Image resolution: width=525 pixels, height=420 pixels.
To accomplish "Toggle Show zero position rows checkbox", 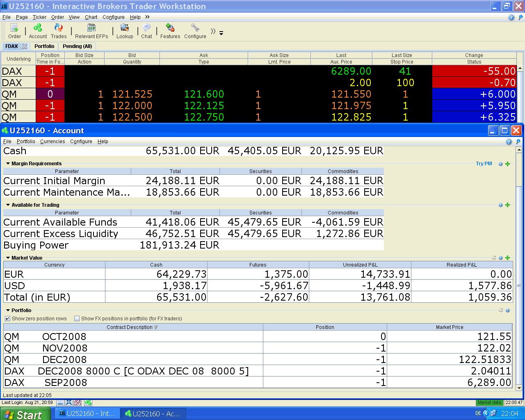I will click(x=7, y=319).
